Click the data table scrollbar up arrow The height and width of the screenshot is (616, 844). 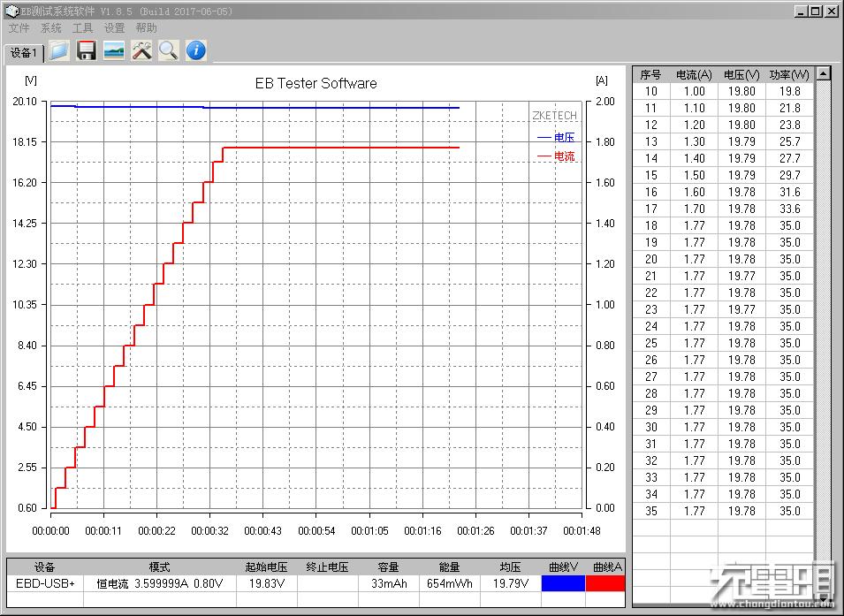pos(824,74)
